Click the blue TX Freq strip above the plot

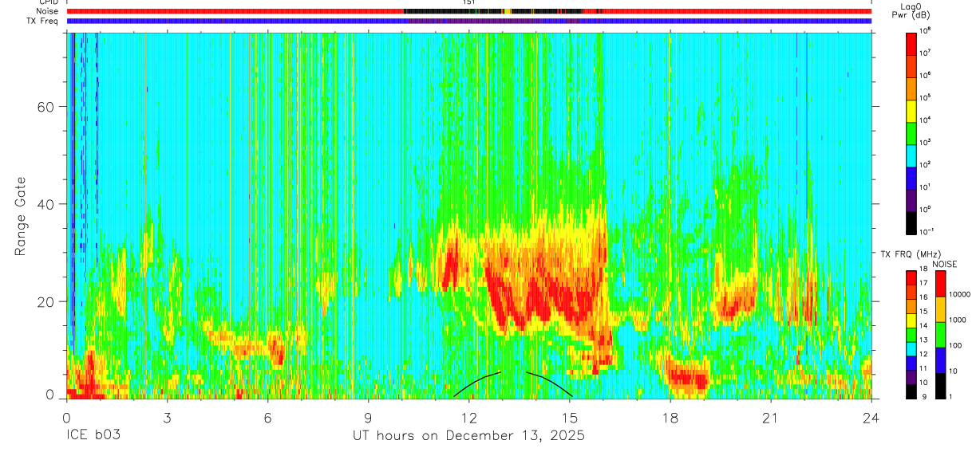(469, 22)
